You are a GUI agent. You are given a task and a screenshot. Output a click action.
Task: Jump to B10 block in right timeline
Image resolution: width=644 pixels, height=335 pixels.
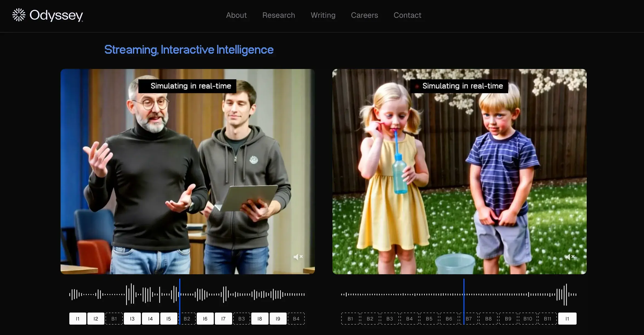point(528,319)
